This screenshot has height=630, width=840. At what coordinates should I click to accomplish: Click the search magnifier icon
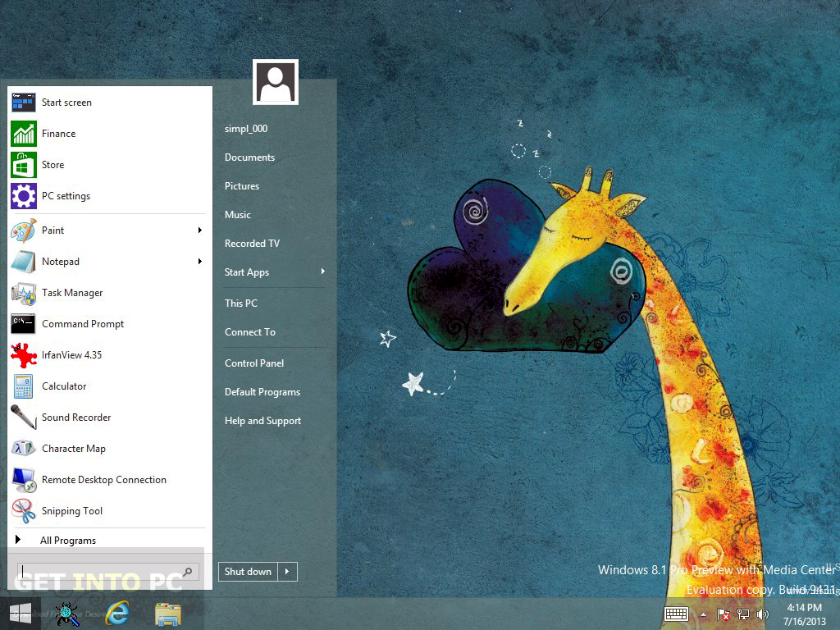pyautogui.click(x=188, y=572)
